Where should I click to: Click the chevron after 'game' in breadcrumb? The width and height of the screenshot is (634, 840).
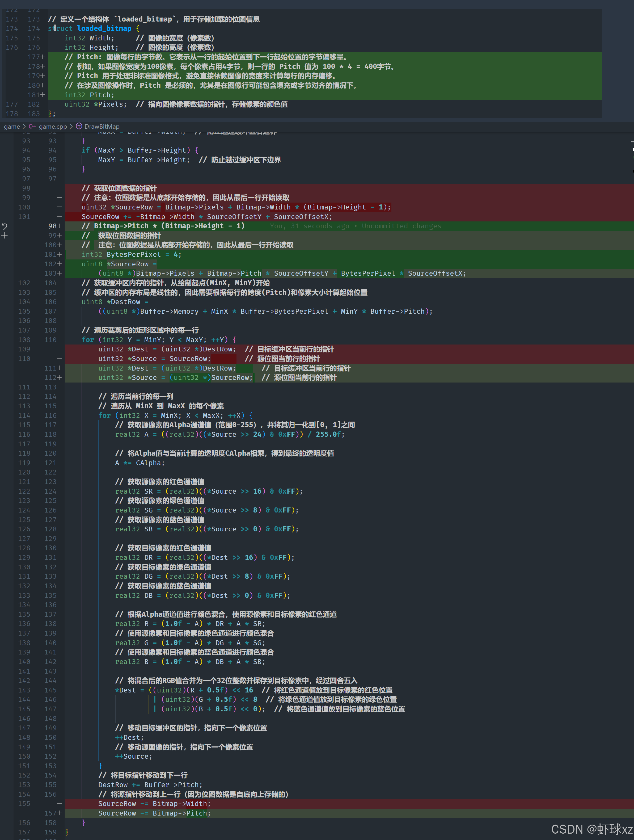(x=24, y=127)
